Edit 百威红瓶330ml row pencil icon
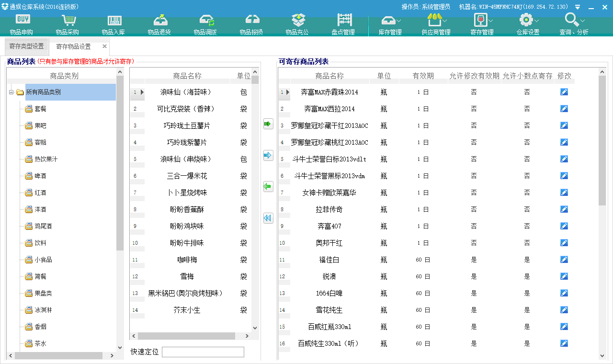The height and width of the screenshot is (364, 613). [x=564, y=327]
